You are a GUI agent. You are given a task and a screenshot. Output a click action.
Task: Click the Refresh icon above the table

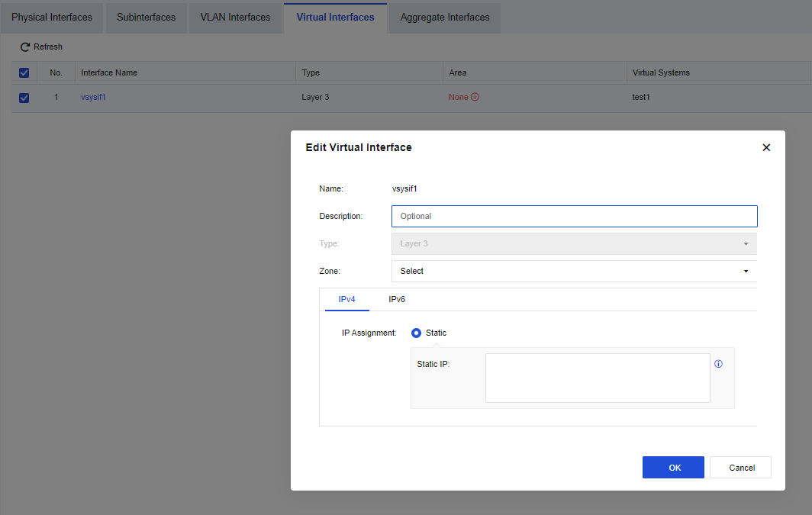point(24,47)
